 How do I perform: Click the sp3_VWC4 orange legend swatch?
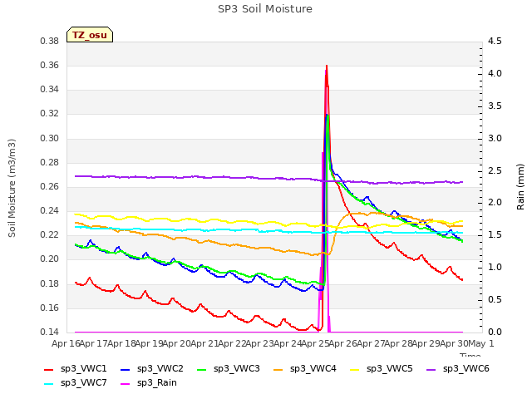[278, 370]
